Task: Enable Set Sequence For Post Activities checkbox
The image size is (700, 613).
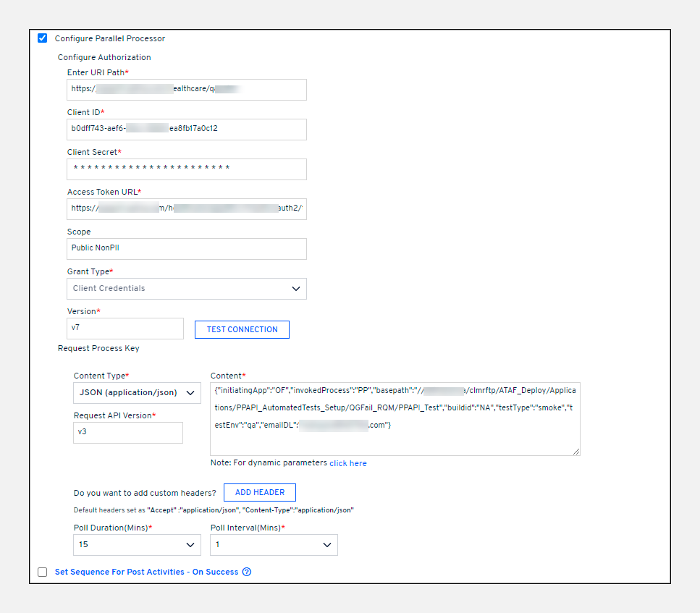Action: (43, 572)
